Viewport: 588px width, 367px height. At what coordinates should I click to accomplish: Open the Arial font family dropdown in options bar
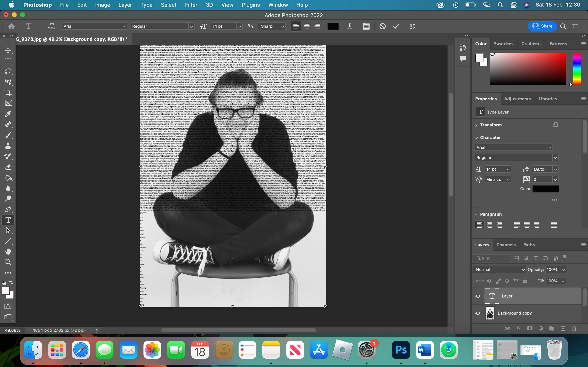[x=124, y=26]
